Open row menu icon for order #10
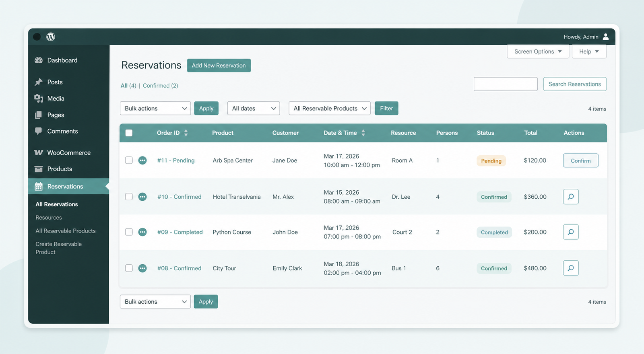This screenshot has height=354, width=644. pos(142,197)
